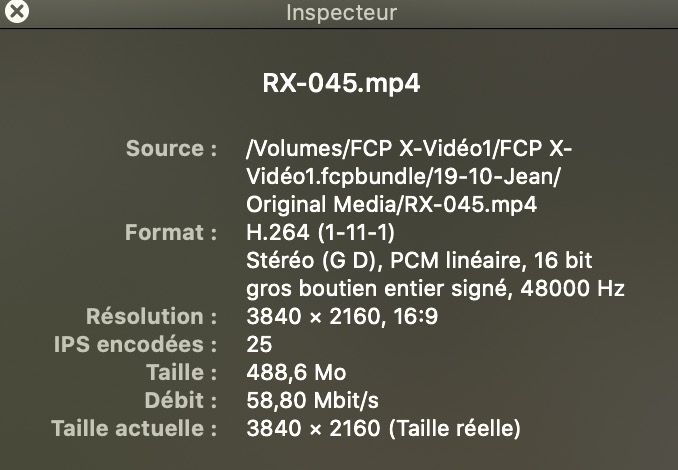Click the Source label
Screen dimensions: 678x470
tap(171, 148)
